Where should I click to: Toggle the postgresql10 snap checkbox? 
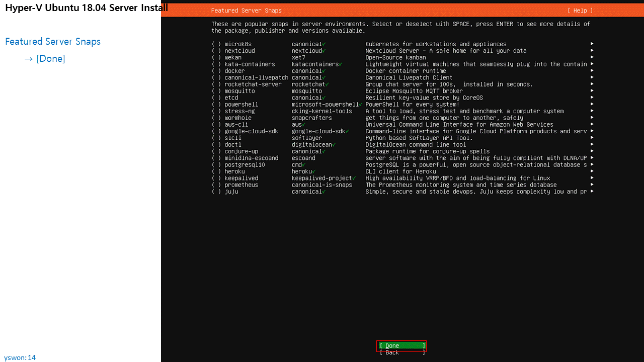(216, 165)
